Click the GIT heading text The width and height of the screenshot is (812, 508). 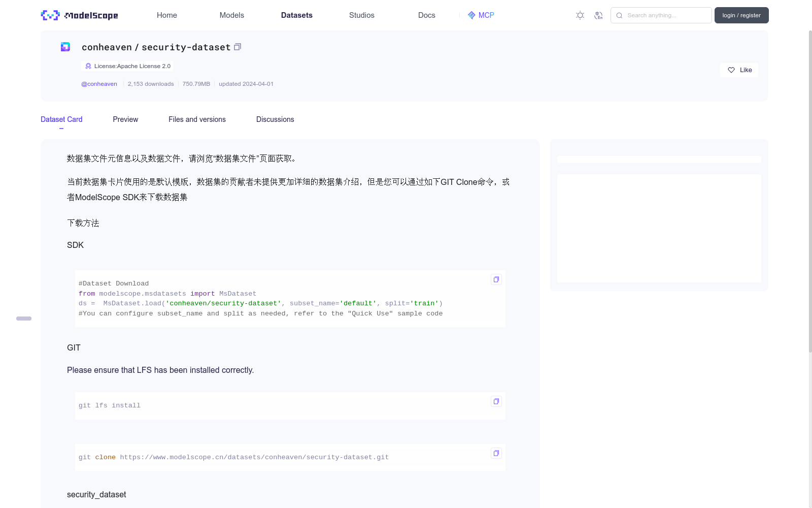(x=74, y=347)
